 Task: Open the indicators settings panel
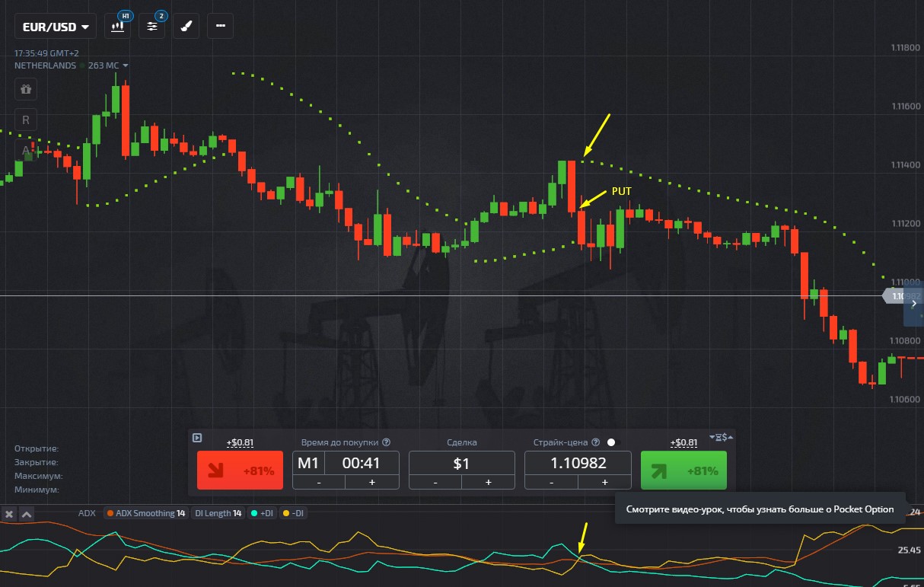152,26
